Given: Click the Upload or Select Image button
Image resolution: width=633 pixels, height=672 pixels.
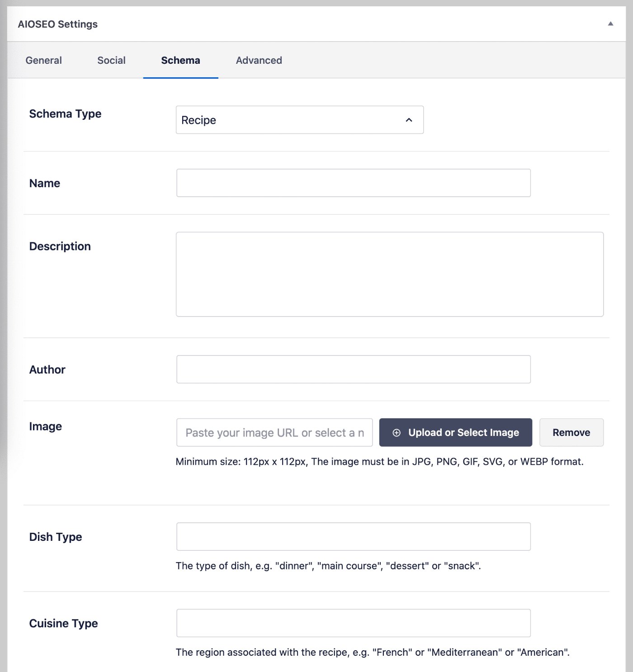Looking at the screenshot, I should 456,432.
